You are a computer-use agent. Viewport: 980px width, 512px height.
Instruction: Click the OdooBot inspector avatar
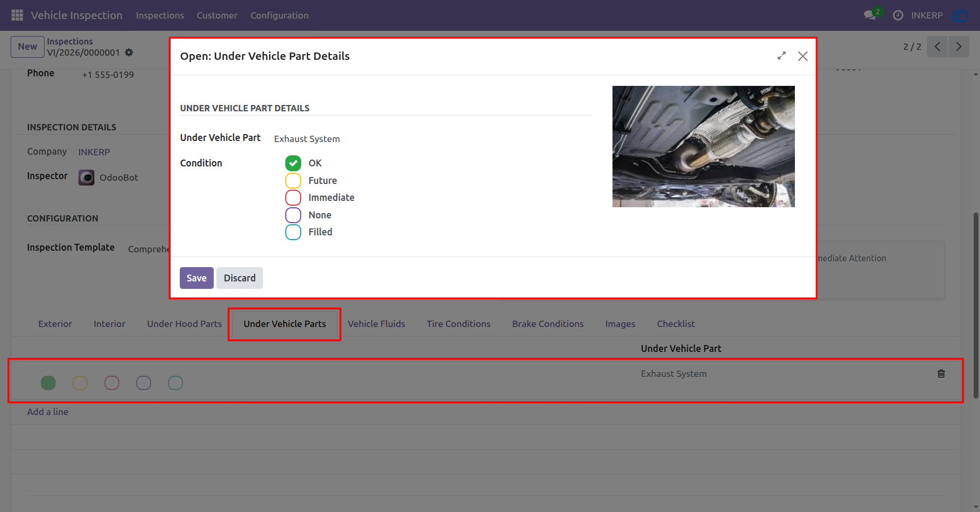pyautogui.click(x=86, y=178)
